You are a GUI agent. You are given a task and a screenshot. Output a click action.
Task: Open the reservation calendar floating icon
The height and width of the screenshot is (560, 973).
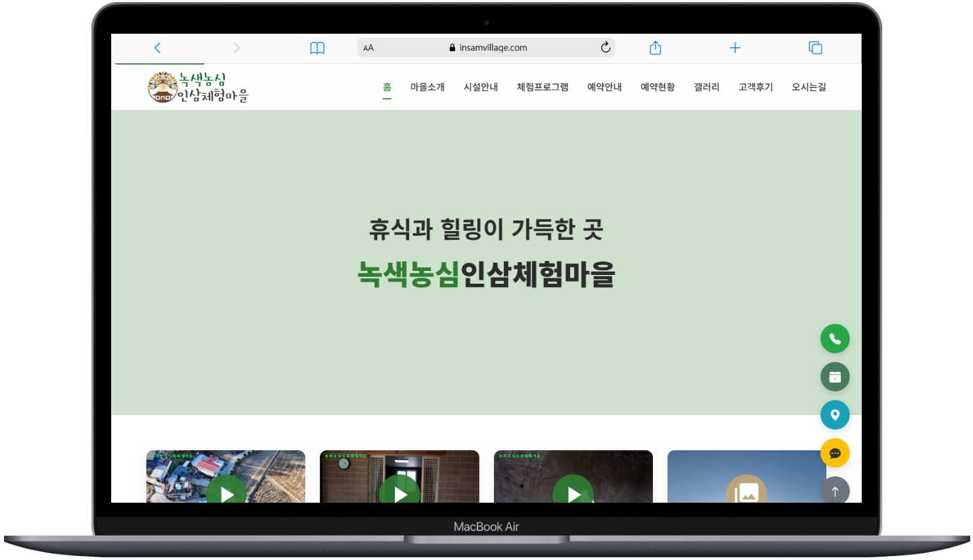pos(835,377)
